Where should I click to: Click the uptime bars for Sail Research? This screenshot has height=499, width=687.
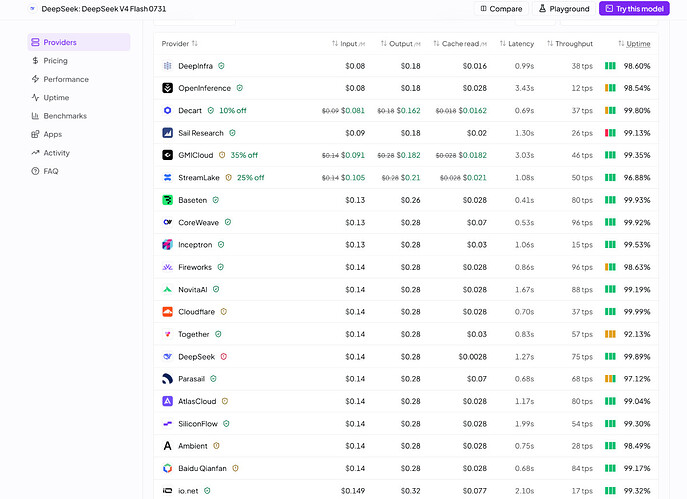610,133
